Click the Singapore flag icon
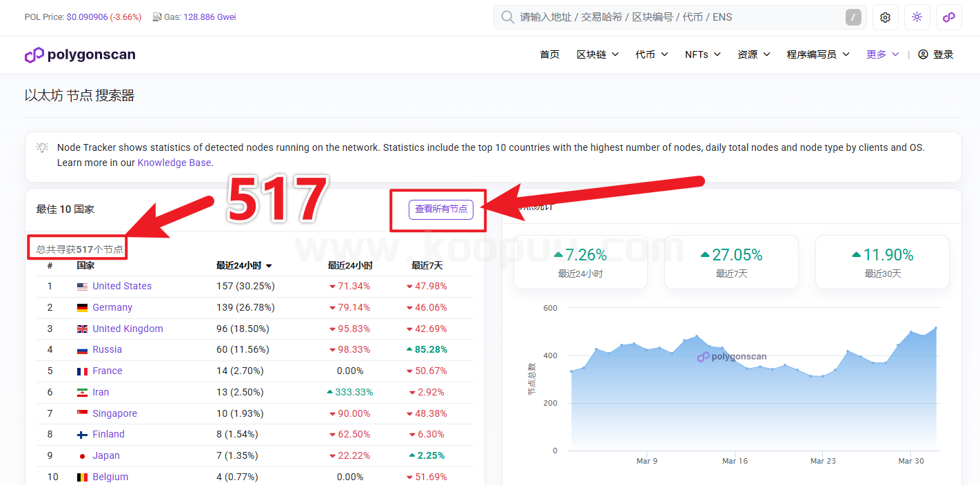This screenshot has height=485, width=980. (82, 414)
